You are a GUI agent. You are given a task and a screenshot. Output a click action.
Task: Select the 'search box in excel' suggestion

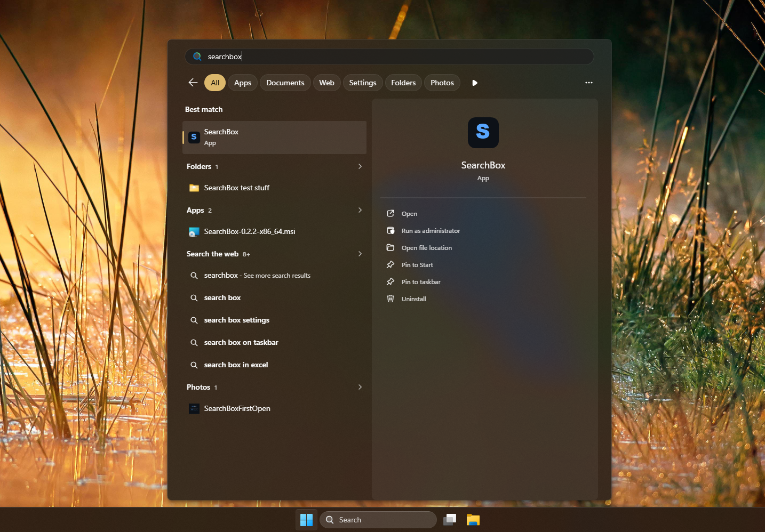275,365
